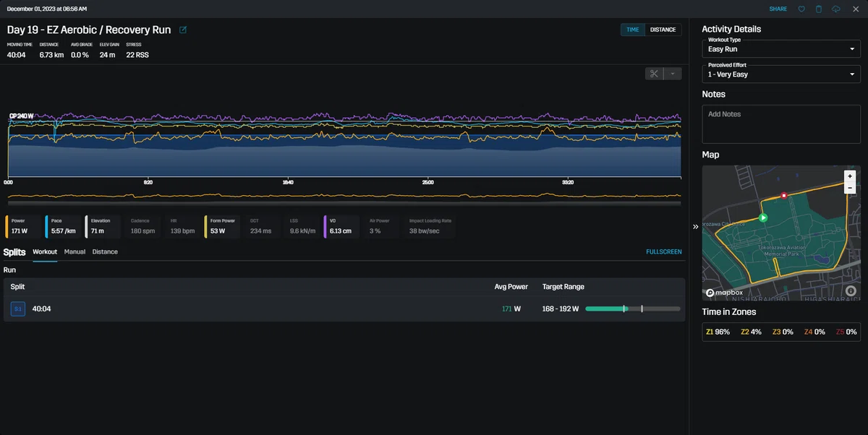Select the scissors trim tool

click(654, 74)
